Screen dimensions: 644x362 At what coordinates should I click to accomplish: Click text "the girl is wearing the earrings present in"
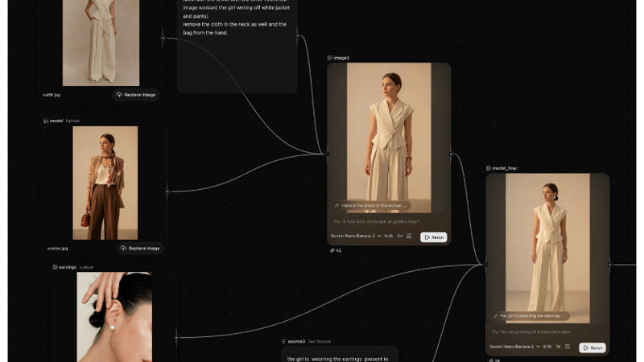click(x=337, y=359)
